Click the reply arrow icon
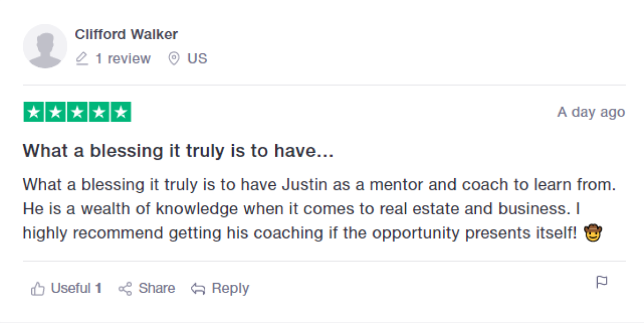This screenshot has height=323, width=644. tap(198, 289)
